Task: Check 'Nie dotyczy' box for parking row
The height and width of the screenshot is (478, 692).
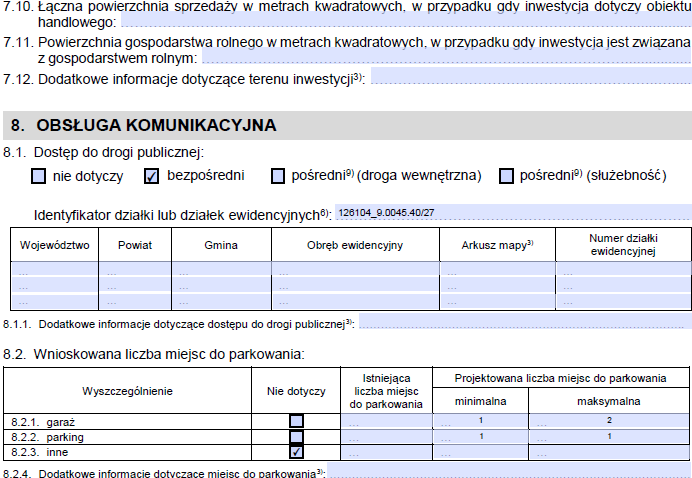Action: (296, 437)
